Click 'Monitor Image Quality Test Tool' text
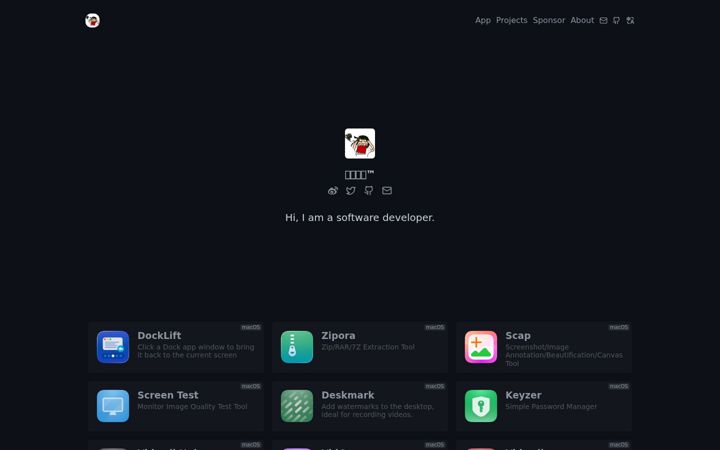The width and height of the screenshot is (720, 450). (x=192, y=406)
